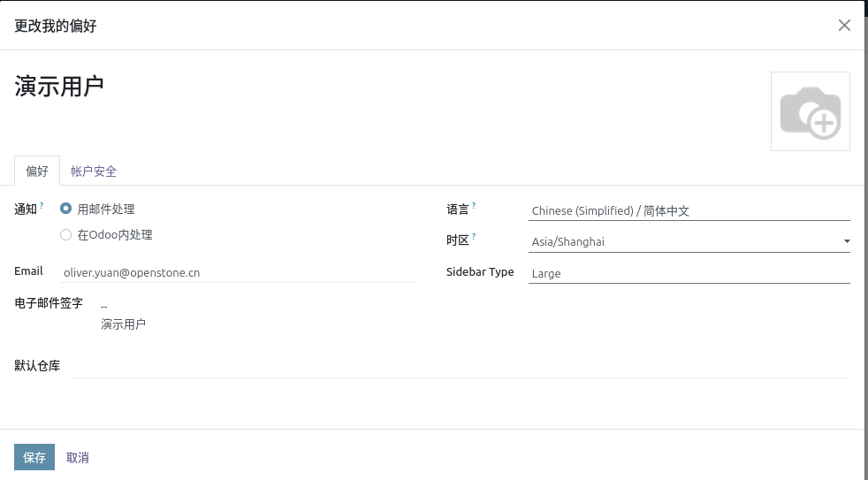
Task: Expand the 时区 timezone dropdown arrow
Action: click(x=847, y=241)
